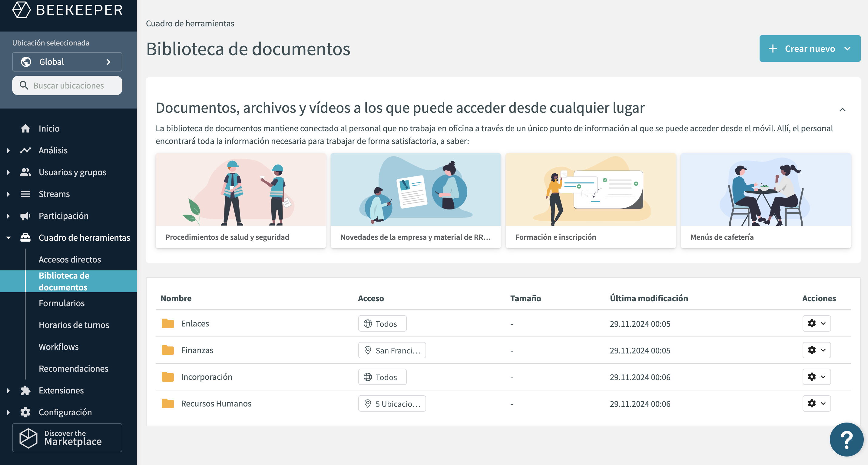
Task: Click the Cuadro de herramientas breadcrumb
Action: [190, 23]
